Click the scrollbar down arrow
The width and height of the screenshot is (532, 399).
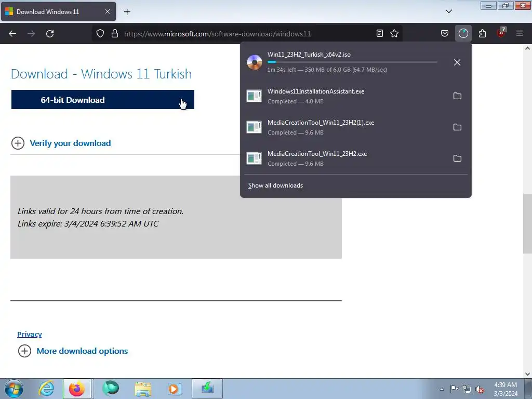pos(527,374)
